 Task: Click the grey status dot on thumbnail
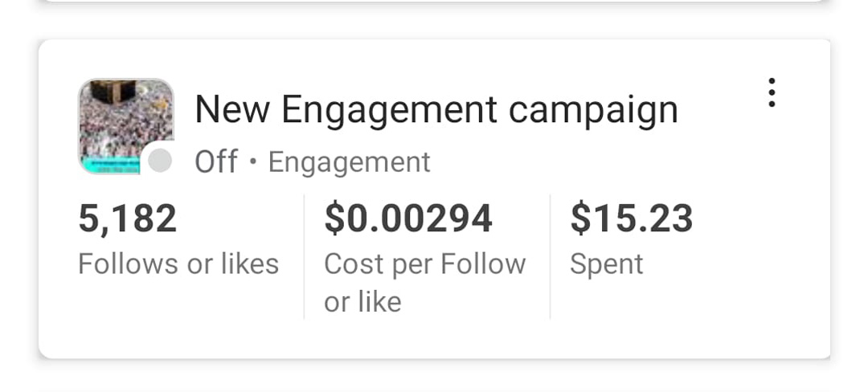click(161, 161)
